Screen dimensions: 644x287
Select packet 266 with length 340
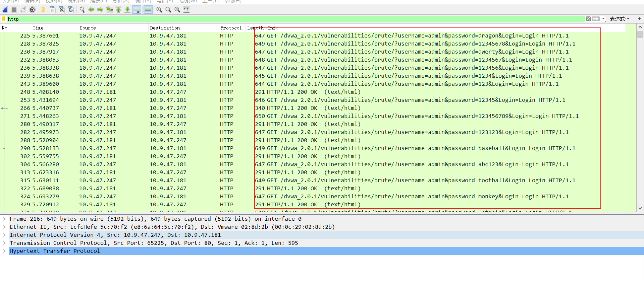coord(313,108)
